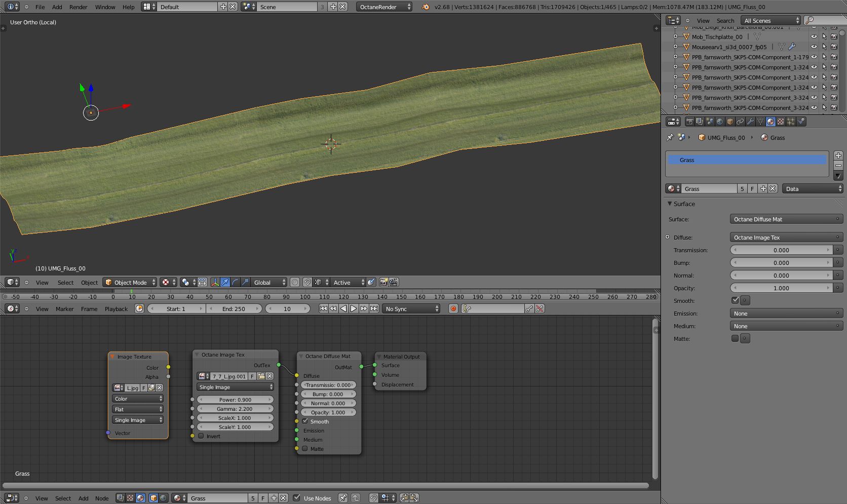Open the Help menu
This screenshot has width=847, height=504.
(129, 7)
